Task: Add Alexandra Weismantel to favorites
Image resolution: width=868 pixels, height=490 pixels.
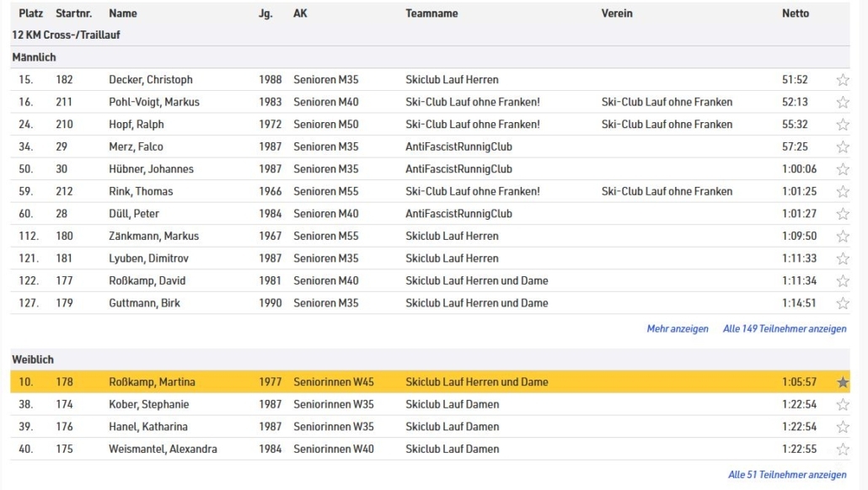Action: (x=842, y=450)
